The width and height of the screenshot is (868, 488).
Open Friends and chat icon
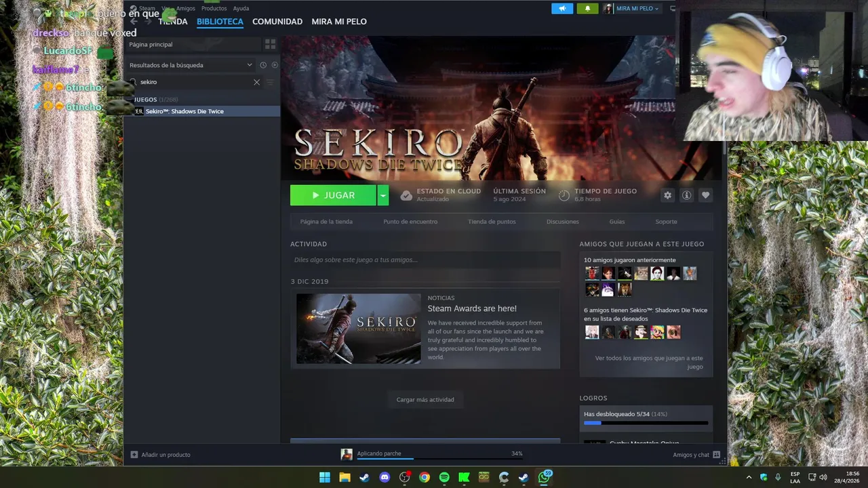716,455
